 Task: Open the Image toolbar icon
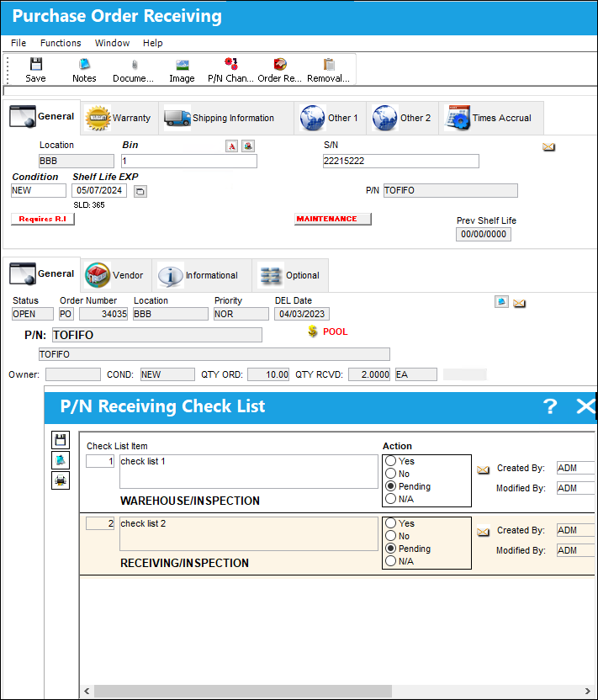[182, 70]
